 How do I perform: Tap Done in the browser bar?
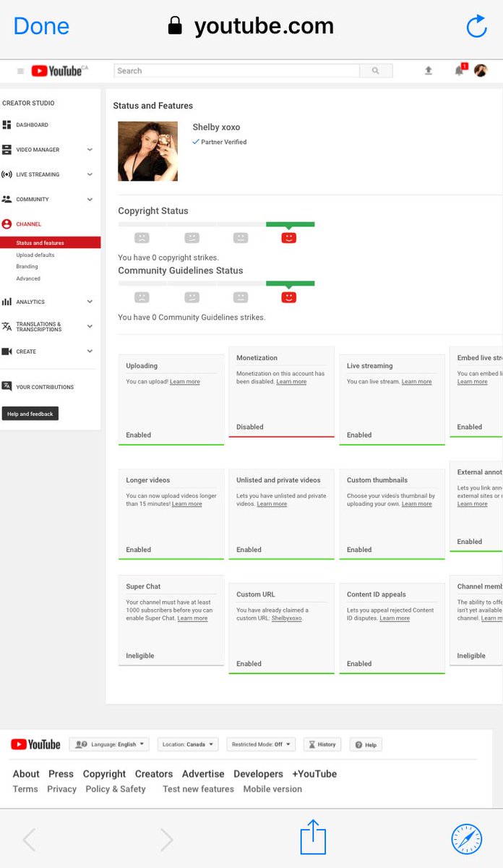(41, 27)
